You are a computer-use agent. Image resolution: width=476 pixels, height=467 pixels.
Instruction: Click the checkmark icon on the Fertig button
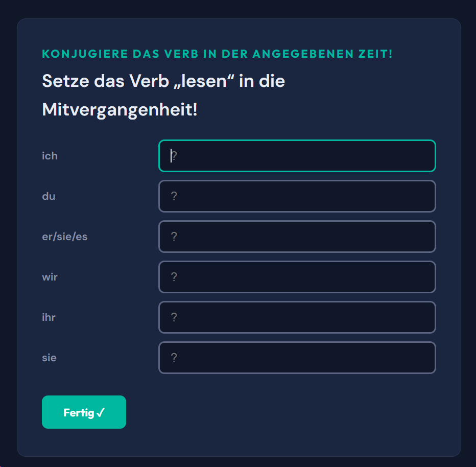tap(101, 412)
